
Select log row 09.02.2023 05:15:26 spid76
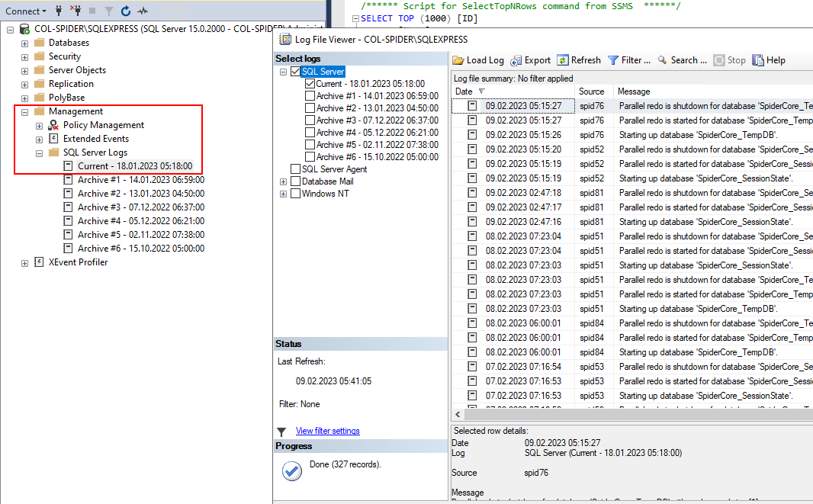coord(632,135)
